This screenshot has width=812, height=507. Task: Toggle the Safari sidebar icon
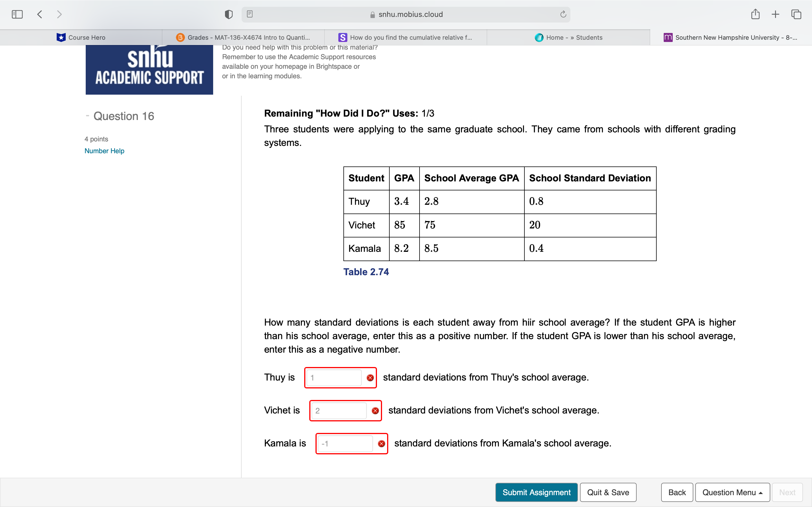(17, 14)
